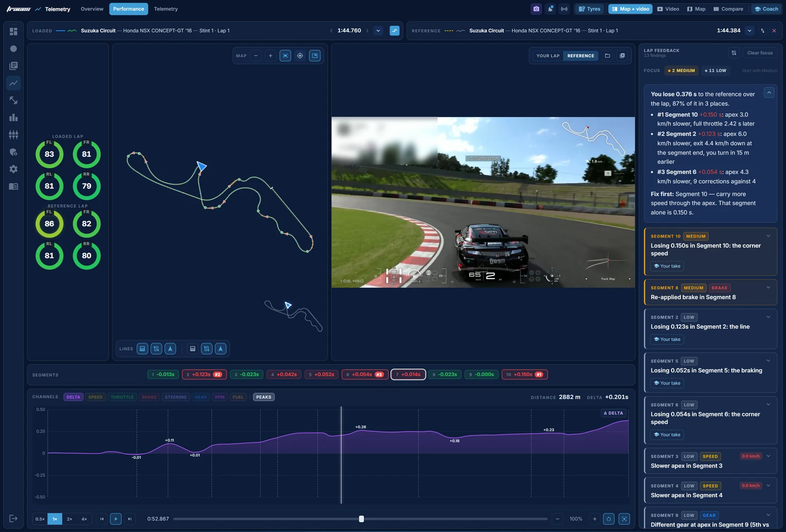This screenshot has height=532, width=786.
Task: Take a screenshot with the camera icon
Action: click(x=536, y=9)
